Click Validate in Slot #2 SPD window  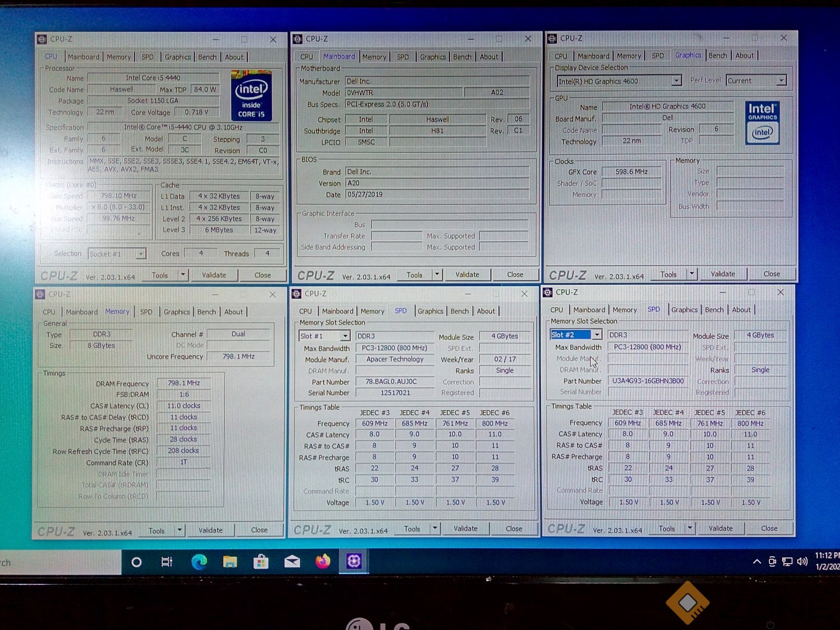point(720,528)
